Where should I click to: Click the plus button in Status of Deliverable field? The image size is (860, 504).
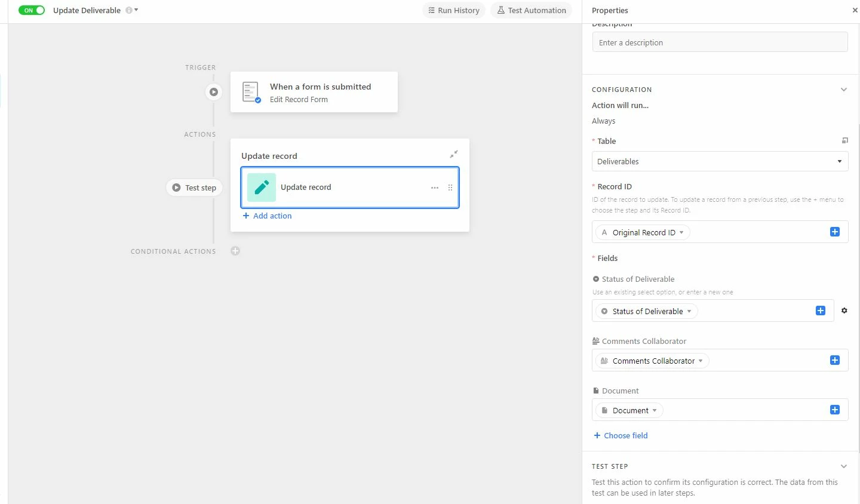[x=821, y=311]
